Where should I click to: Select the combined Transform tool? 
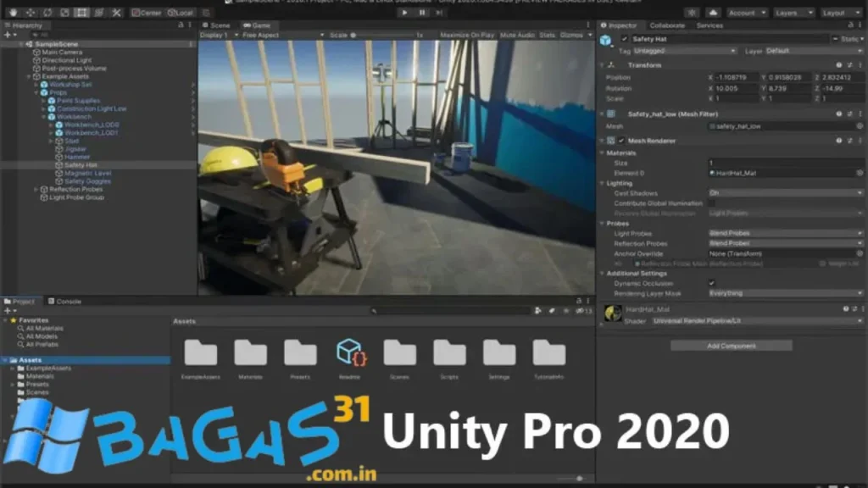[x=99, y=12]
